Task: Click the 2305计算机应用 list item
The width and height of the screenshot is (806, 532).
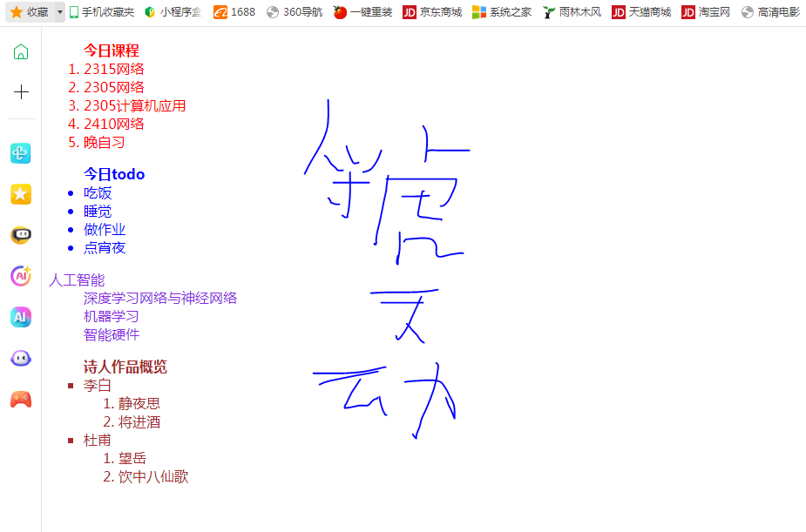Action: 135,105
